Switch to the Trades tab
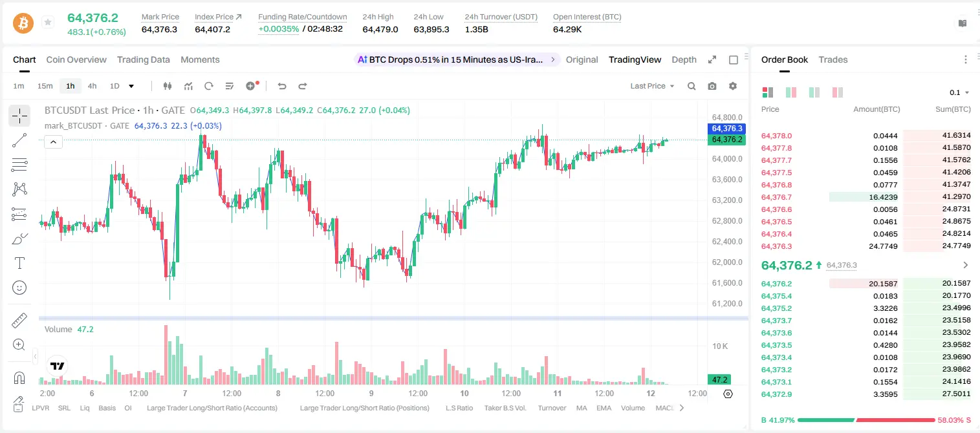 [x=833, y=59]
